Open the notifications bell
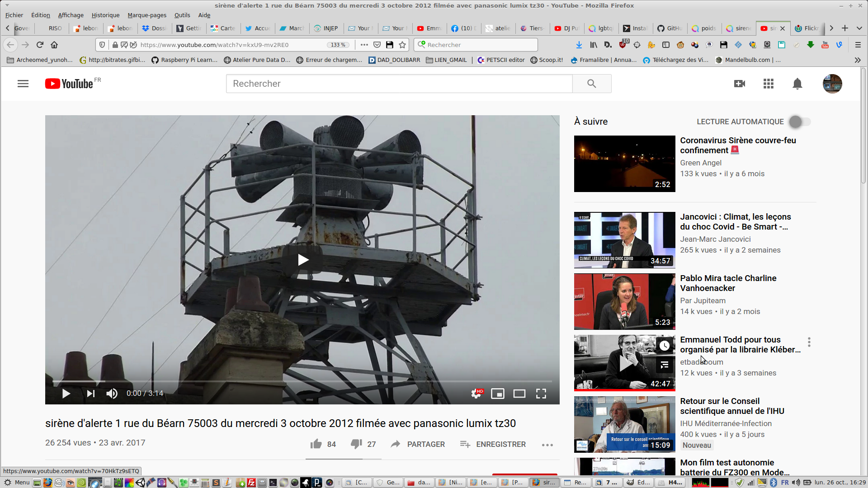This screenshot has width=868, height=488. click(x=797, y=84)
